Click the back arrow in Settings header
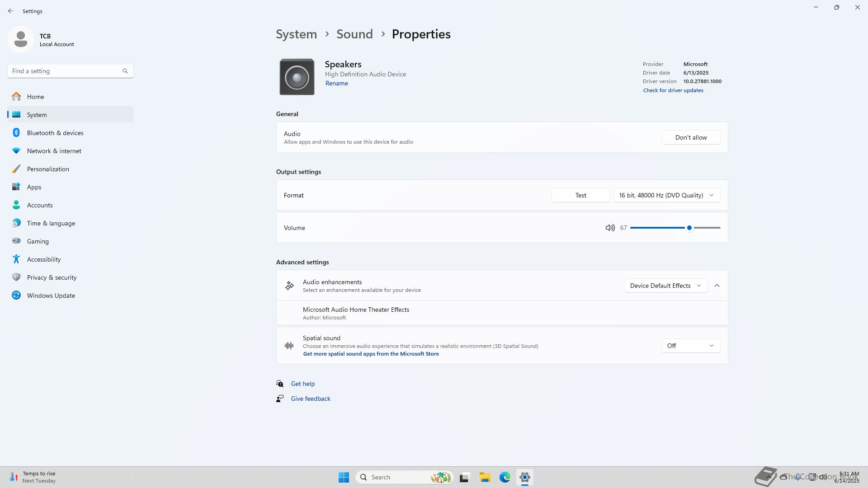868x488 pixels. pos(11,11)
